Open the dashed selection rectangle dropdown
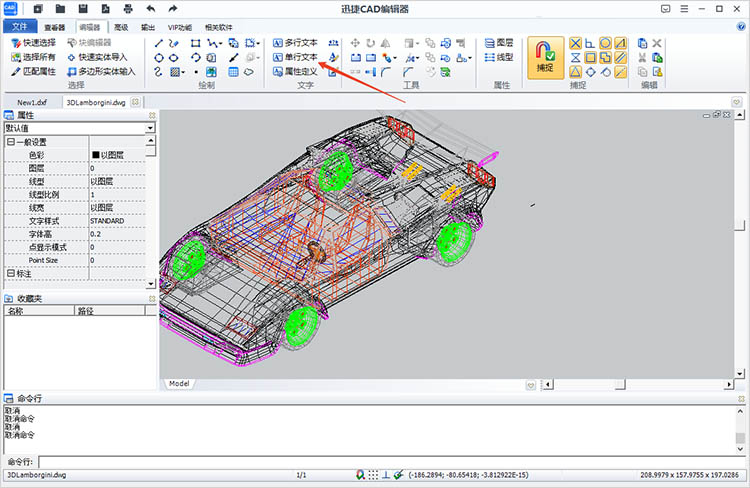 click(258, 44)
